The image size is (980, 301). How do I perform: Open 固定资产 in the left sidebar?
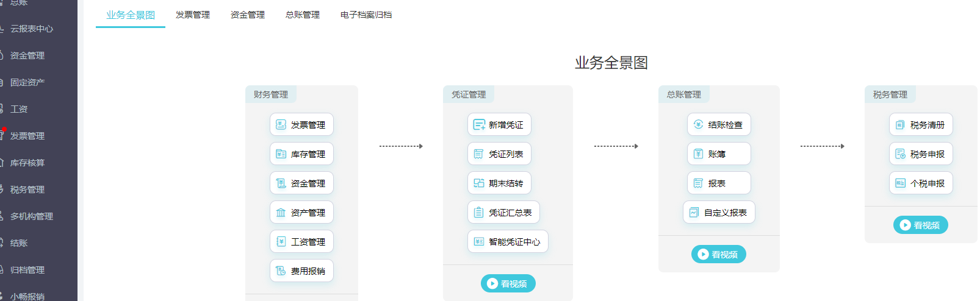(x=27, y=82)
